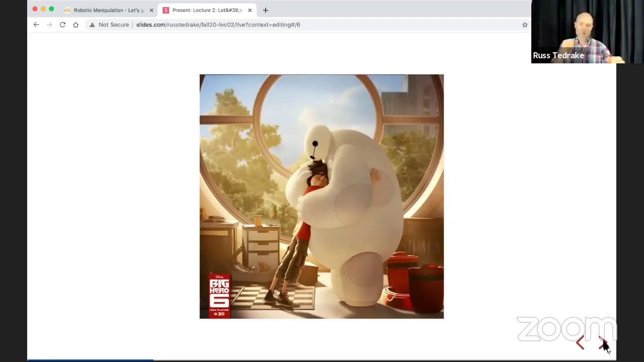Focus the slides.com address bar URL
This screenshot has width=644, height=362.
pyautogui.click(x=218, y=25)
